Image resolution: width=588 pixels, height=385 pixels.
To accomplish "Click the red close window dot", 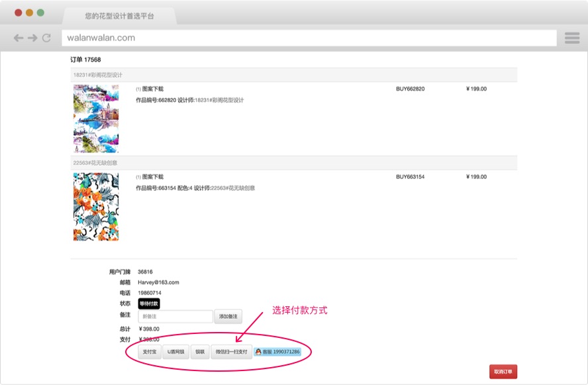I will (19, 13).
